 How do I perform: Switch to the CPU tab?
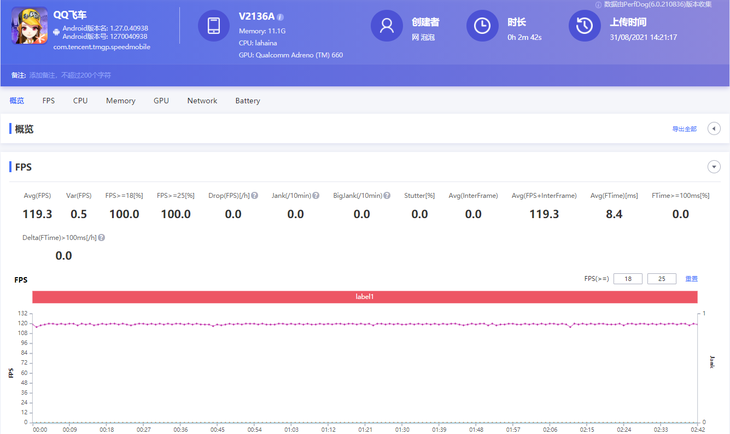click(80, 101)
